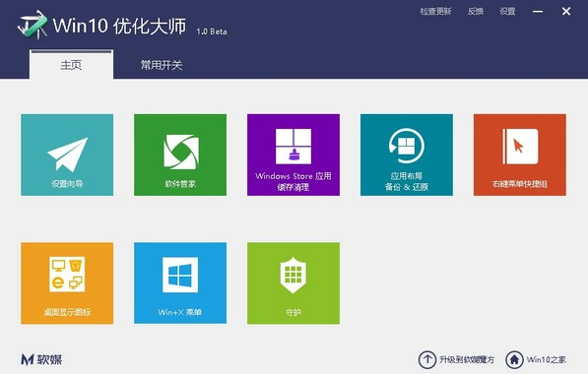
Task: Click the Win10之家 link text
Action: [x=547, y=360]
